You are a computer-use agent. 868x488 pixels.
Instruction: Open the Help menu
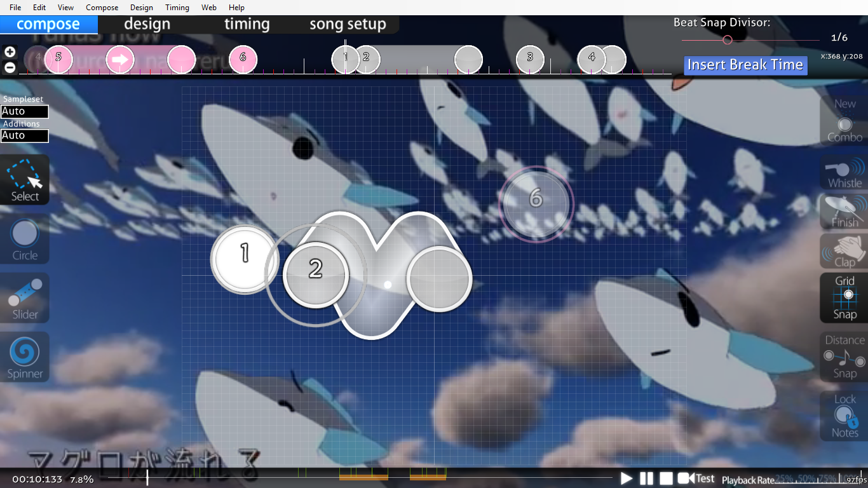(236, 8)
